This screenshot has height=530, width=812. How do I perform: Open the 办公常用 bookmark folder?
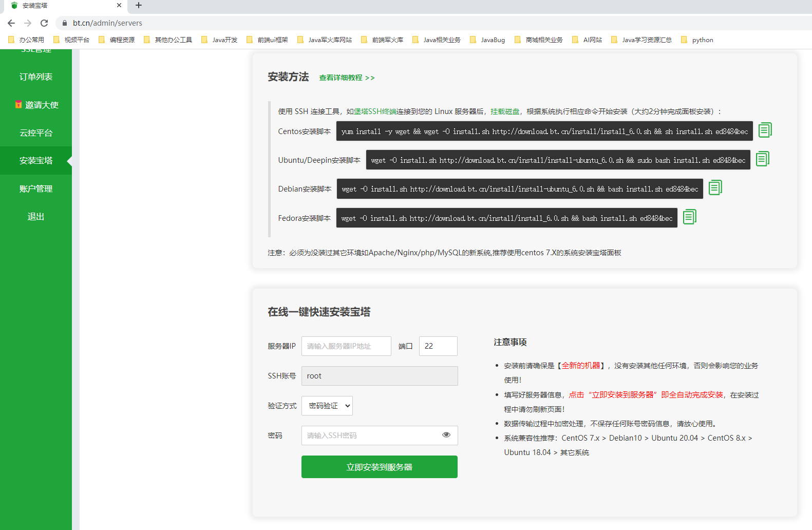(26, 40)
